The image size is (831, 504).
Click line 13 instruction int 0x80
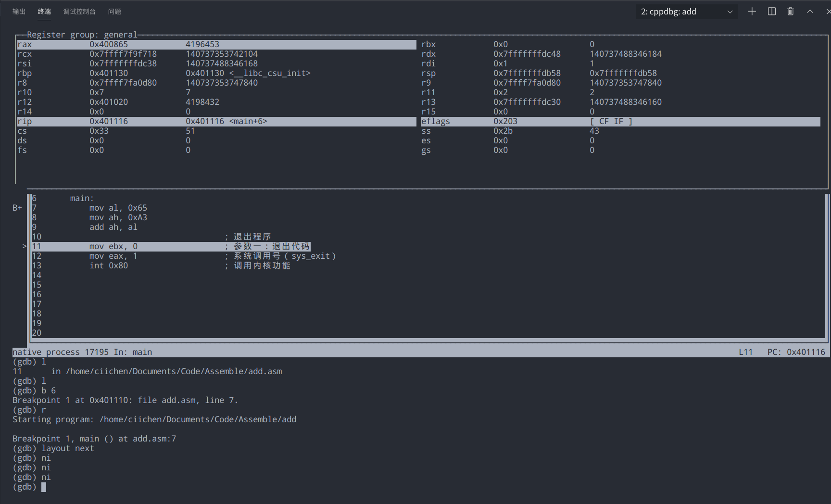tap(109, 265)
